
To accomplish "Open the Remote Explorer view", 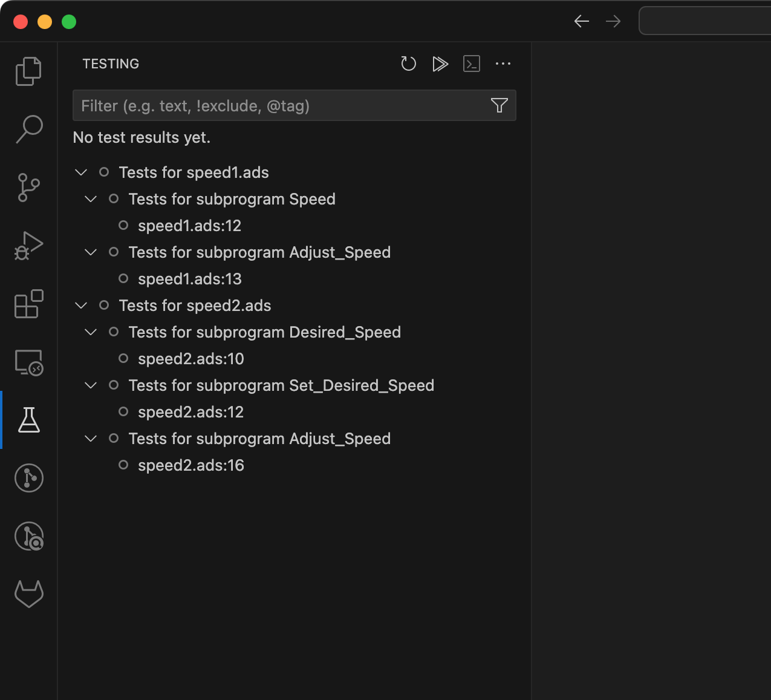I will tap(28, 362).
